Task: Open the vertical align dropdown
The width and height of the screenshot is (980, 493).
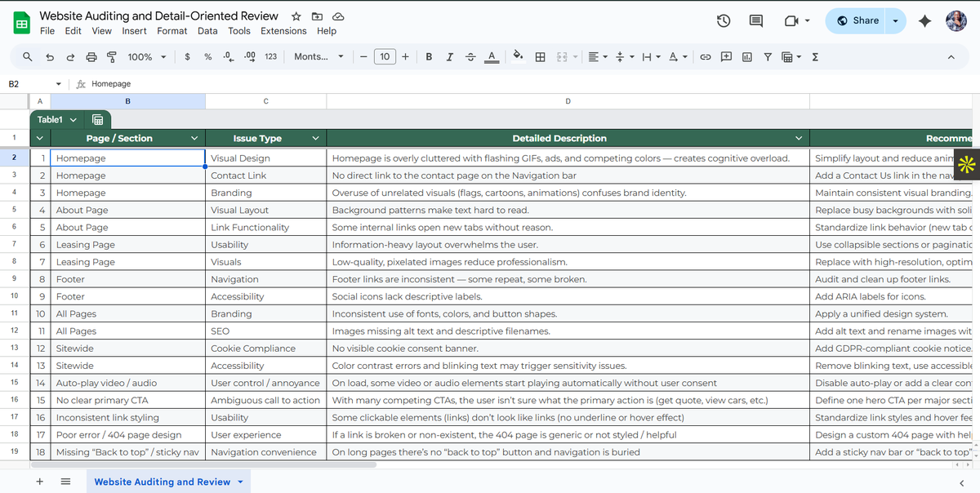Action: (625, 57)
